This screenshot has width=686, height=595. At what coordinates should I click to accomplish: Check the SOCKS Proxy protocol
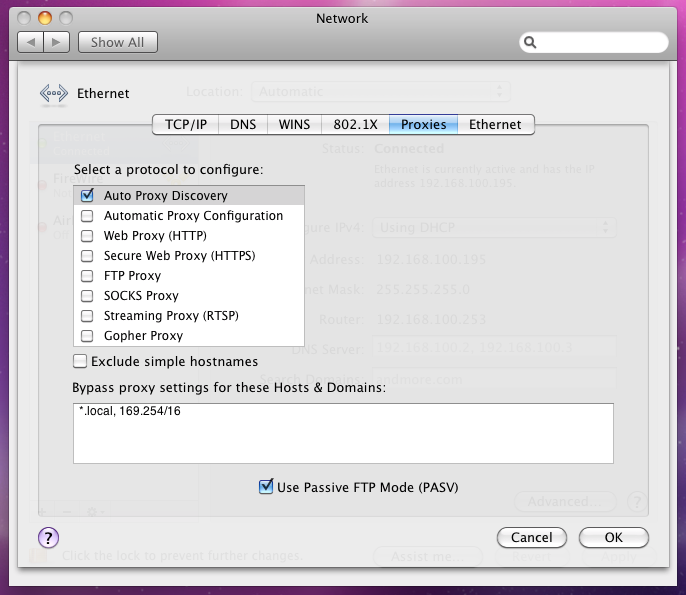click(87, 296)
